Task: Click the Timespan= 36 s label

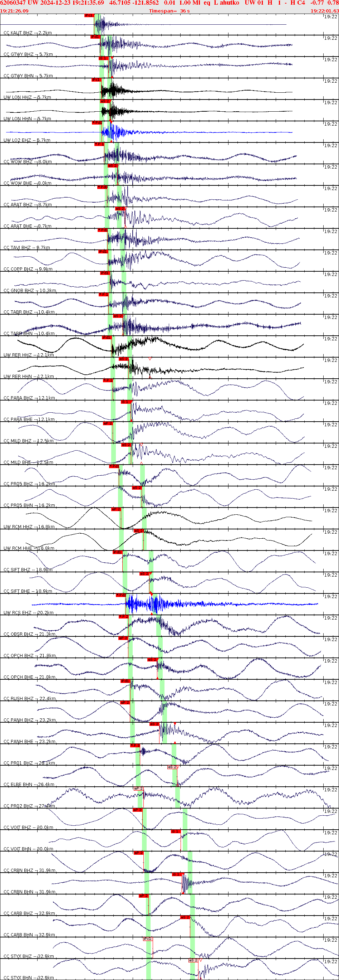Action: pyautogui.click(x=169, y=11)
